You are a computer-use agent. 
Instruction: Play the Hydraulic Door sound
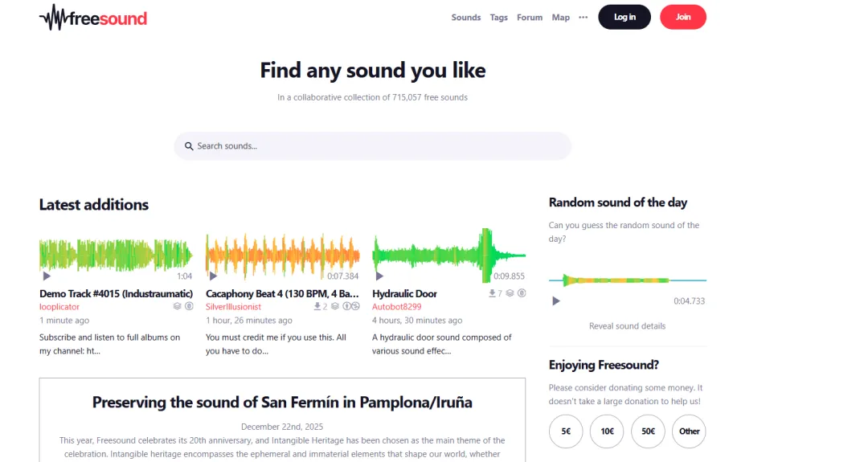(379, 276)
